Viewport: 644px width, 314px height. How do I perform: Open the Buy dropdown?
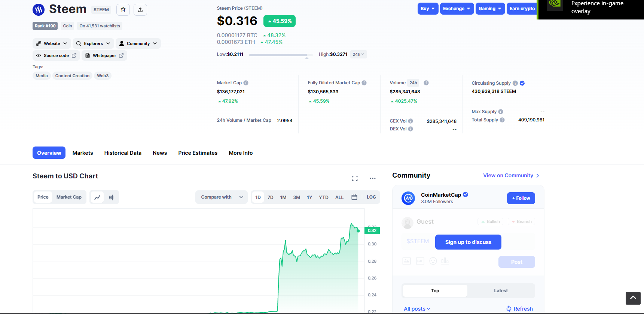click(x=428, y=9)
